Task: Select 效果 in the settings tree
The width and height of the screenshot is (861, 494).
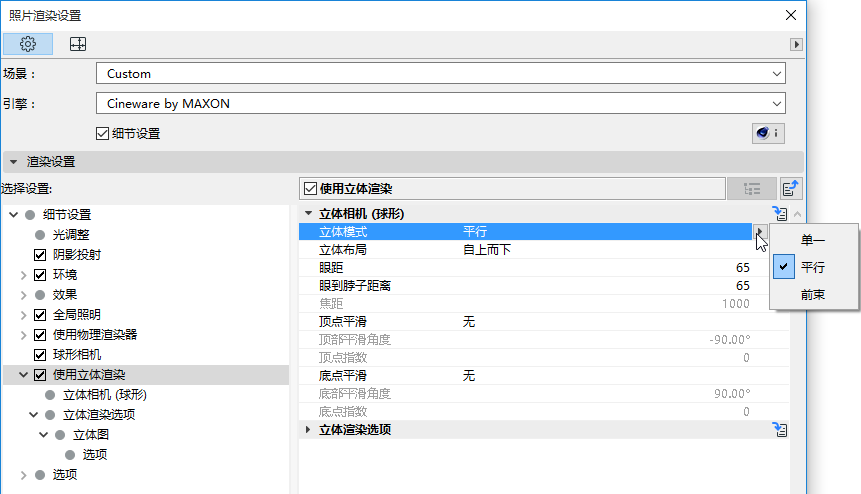Action: click(65, 295)
